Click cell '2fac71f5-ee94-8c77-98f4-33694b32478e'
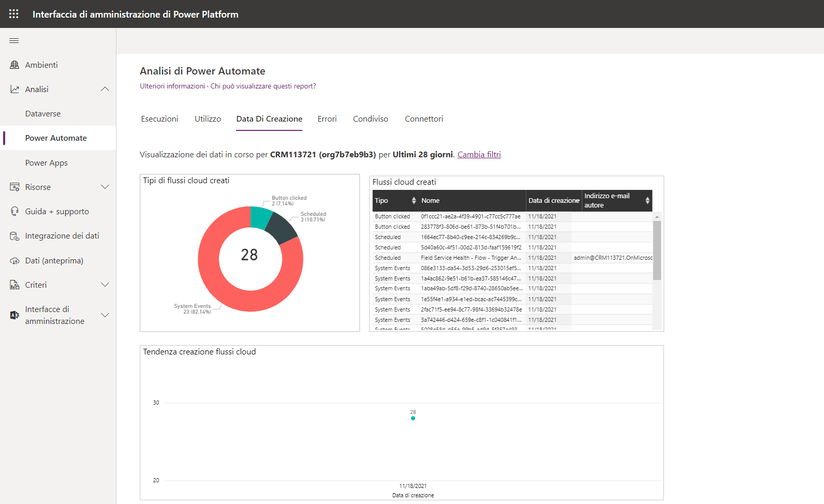824x504 pixels. coord(471,309)
